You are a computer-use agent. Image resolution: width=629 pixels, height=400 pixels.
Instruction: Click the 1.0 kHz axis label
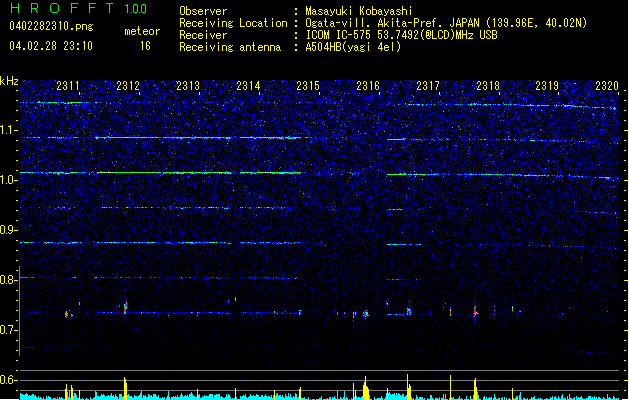(x=9, y=180)
